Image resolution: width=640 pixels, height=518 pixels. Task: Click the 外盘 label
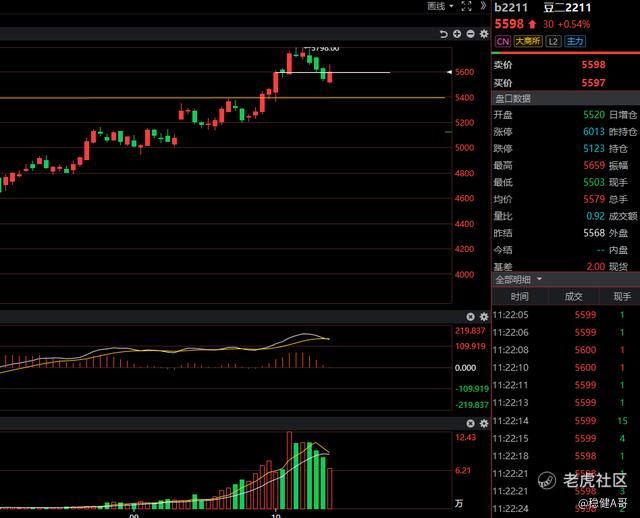click(x=618, y=233)
